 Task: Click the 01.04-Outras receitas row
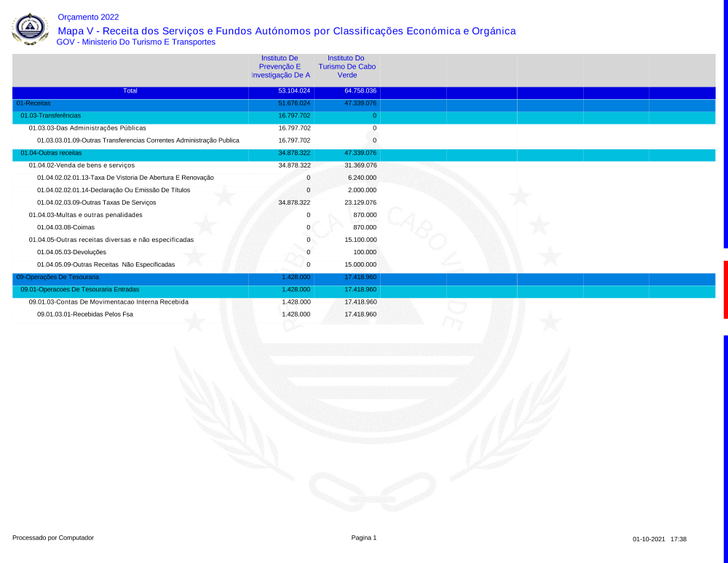pyautogui.click(x=51, y=153)
